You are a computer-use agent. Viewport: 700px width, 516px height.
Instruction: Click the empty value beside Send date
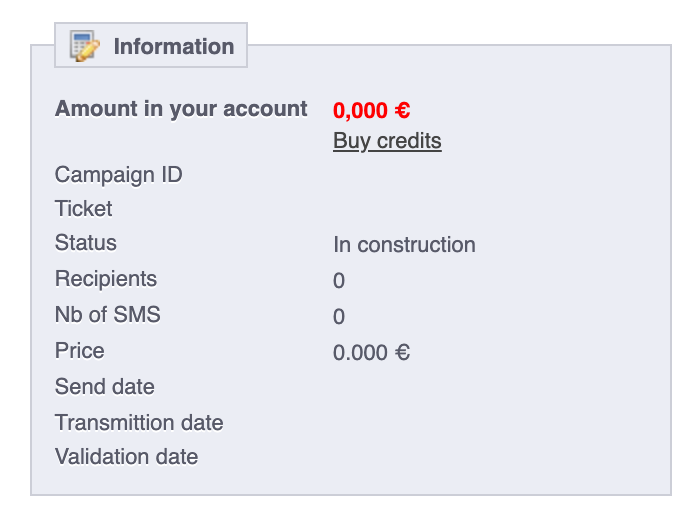coord(400,387)
